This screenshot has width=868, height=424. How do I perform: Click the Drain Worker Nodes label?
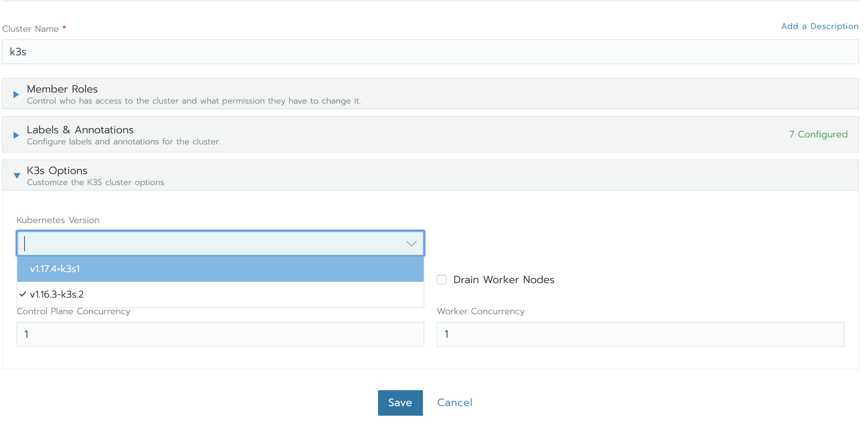[504, 280]
